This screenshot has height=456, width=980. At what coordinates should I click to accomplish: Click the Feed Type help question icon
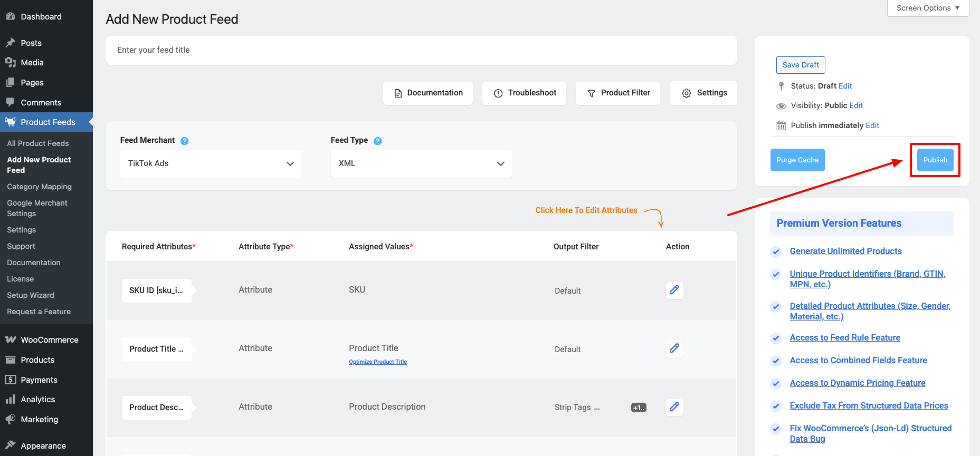tap(378, 141)
